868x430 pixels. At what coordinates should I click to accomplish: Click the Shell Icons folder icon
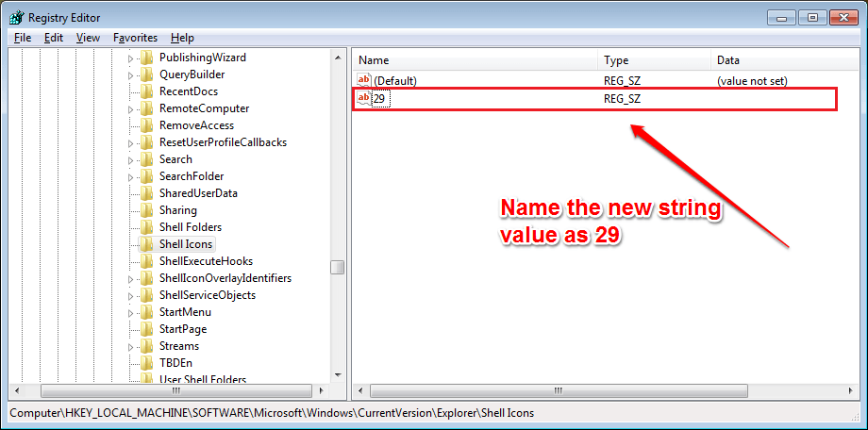point(146,244)
